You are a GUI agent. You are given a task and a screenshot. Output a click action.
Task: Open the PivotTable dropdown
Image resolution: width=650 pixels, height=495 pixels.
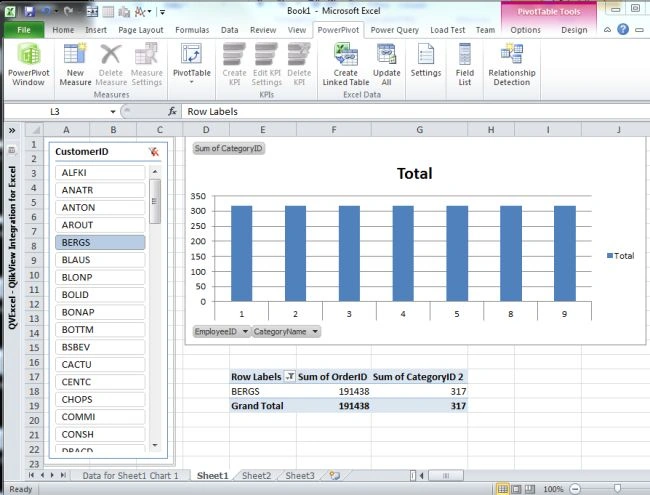click(192, 64)
